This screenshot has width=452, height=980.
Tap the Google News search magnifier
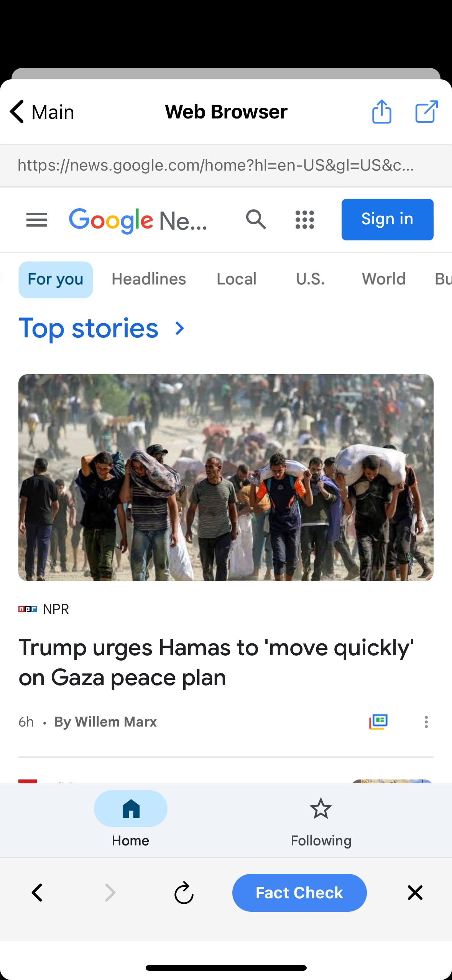256,219
